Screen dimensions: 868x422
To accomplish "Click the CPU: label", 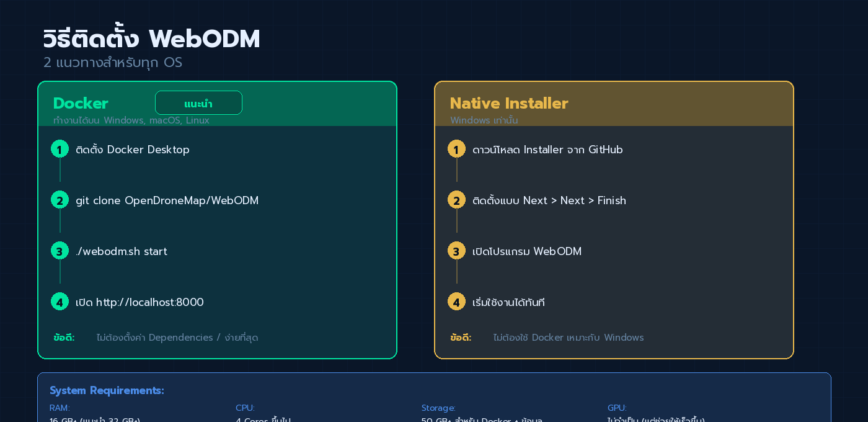I will [x=245, y=408].
